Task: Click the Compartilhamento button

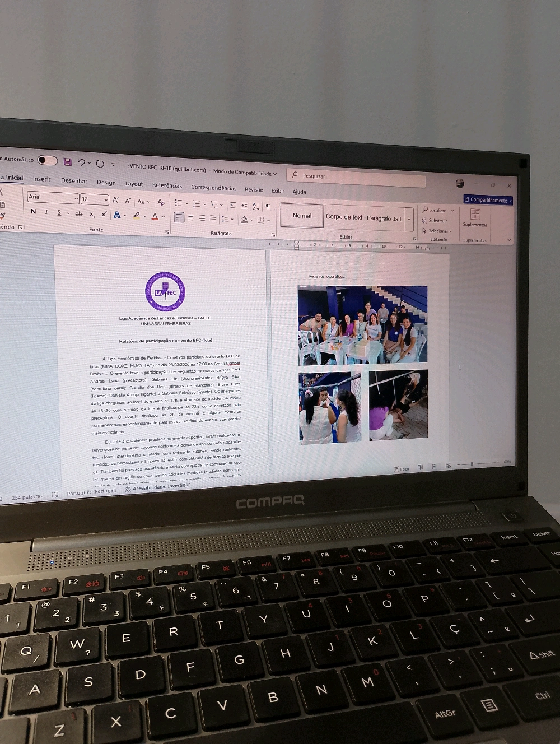Action: (x=488, y=200)
